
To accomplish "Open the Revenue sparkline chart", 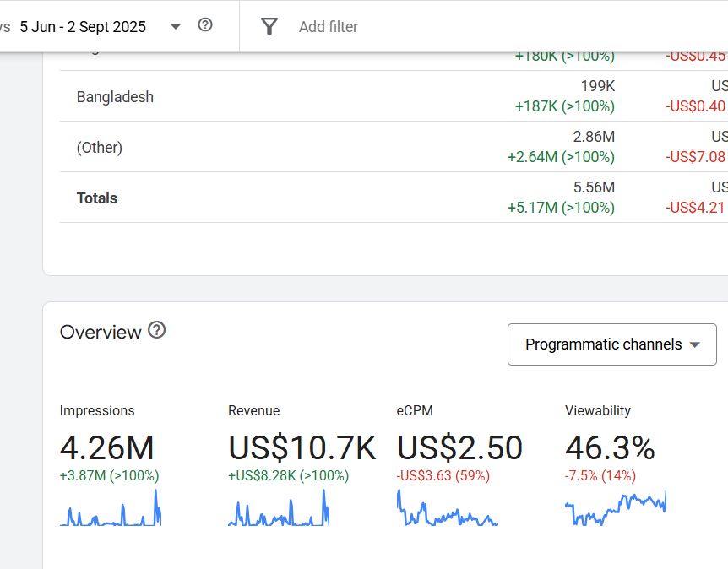I will pyautogui.click(x=279, y=510).
